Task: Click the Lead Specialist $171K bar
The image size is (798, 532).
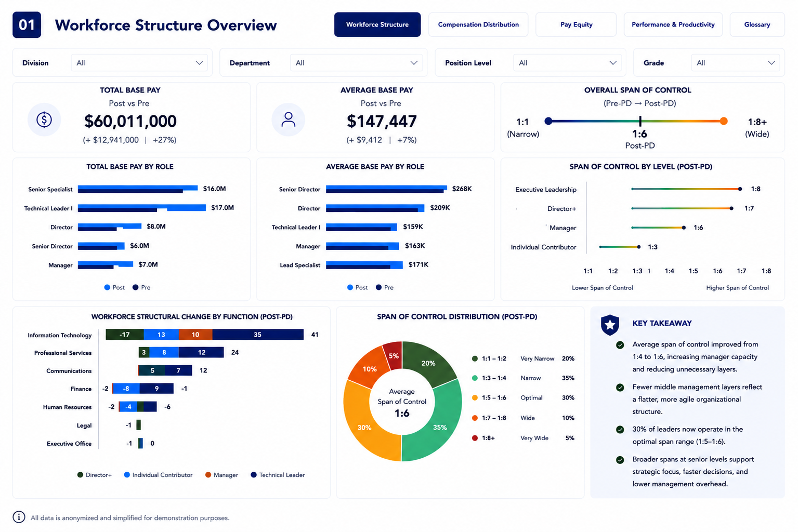Action: pyautogui.click(x=364, y=265)
